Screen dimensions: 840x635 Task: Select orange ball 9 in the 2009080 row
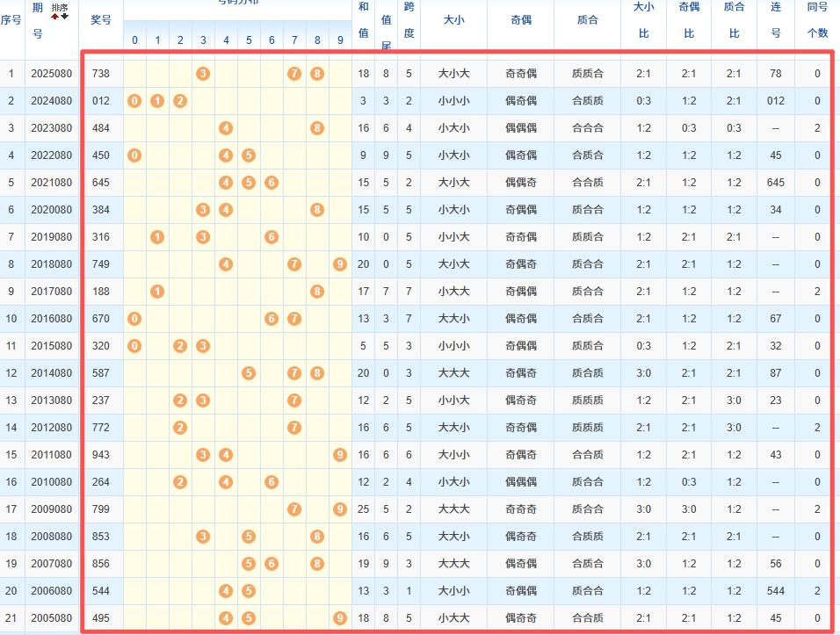pyautogui.click(x=340, y=509)
